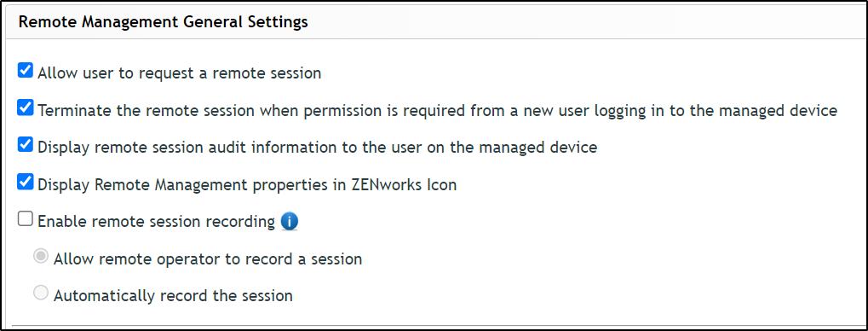Click the 'Display remote session audit information' label text

tap(317, 148)
